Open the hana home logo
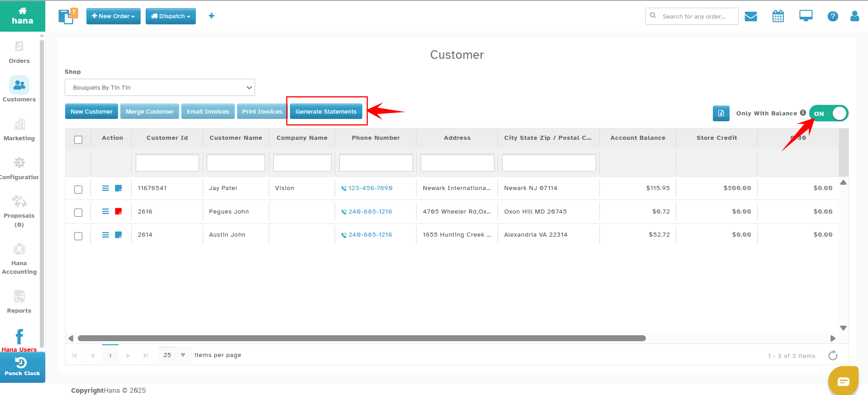This screenshot has width=868, height=395. tap(22, 16)
